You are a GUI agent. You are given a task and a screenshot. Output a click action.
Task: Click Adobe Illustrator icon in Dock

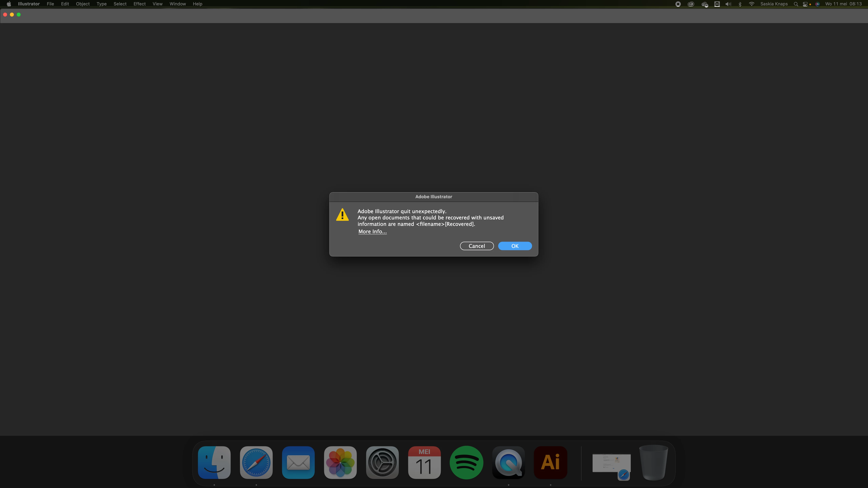(x=550, y=462)
